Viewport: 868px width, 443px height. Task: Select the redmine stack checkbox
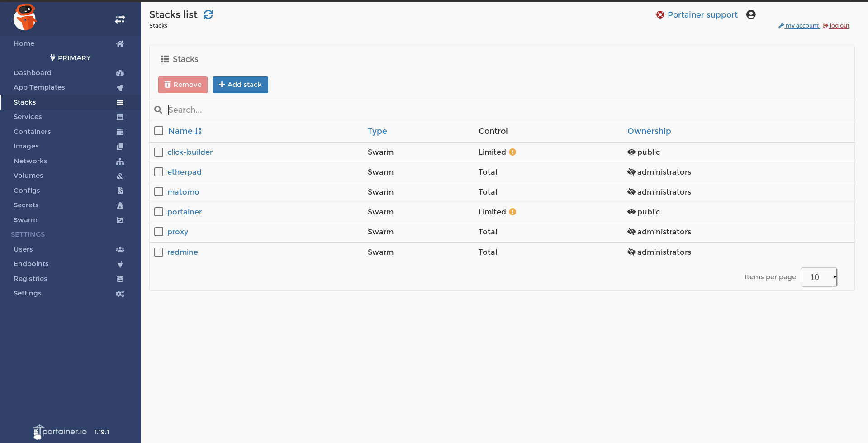(x=159, y=252)
